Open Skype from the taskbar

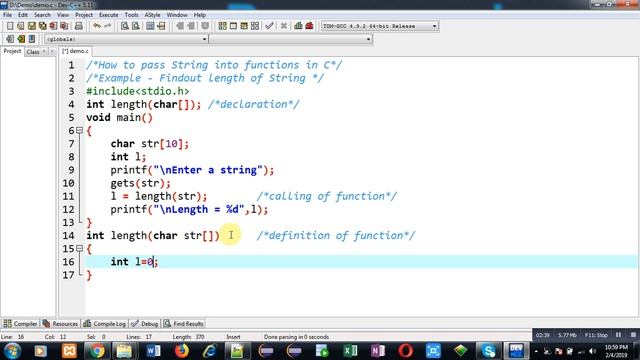[488, 351]
